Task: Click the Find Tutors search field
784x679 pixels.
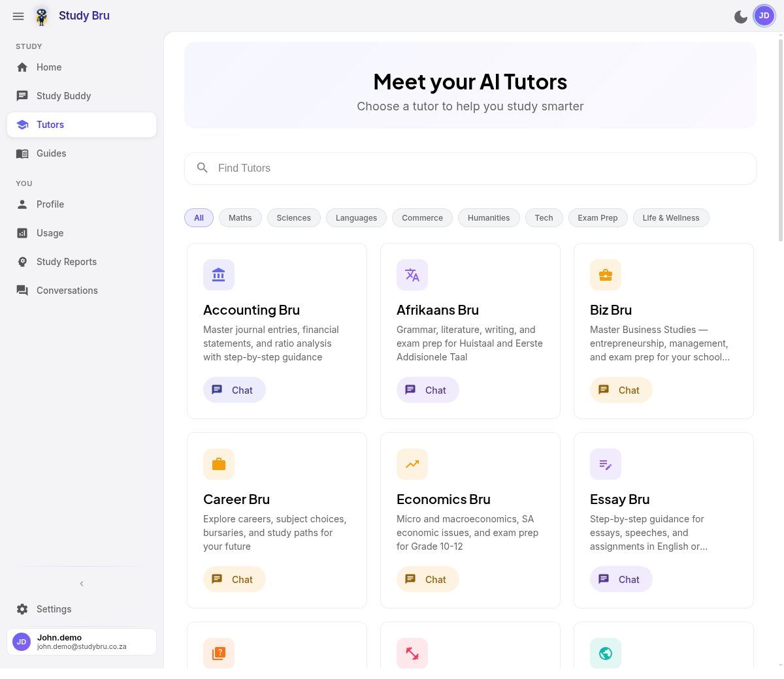Action: pos(470,168)
